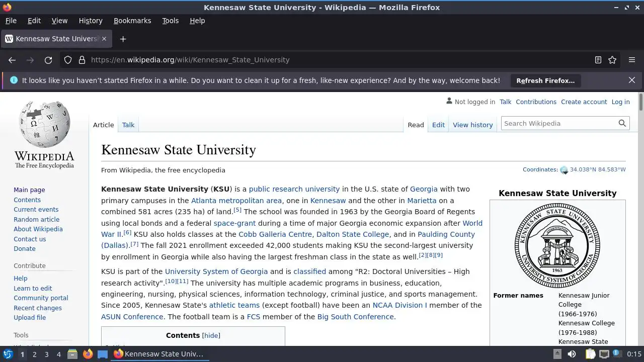This screenshot has width=644, height=362.
Task: Open the user Talk link beside Not logged in
Action: coord(505,102)
